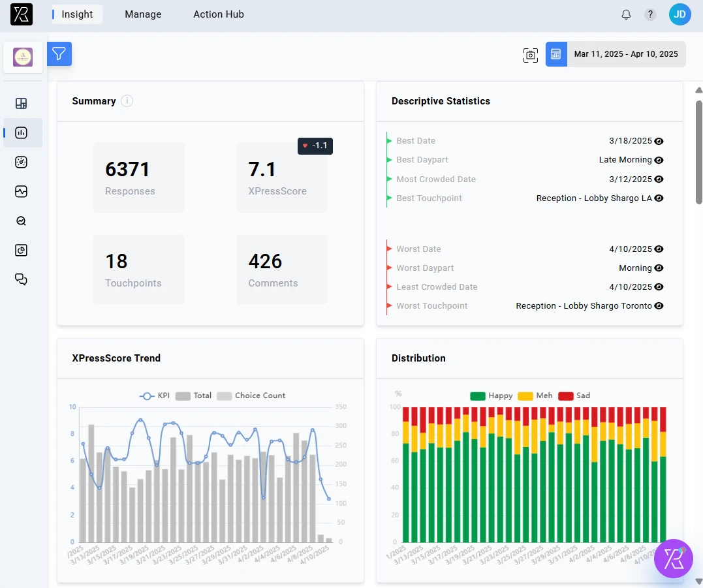
Task: Show the Worst Touchpoint using its eye toggle
Action: (659, 305)
